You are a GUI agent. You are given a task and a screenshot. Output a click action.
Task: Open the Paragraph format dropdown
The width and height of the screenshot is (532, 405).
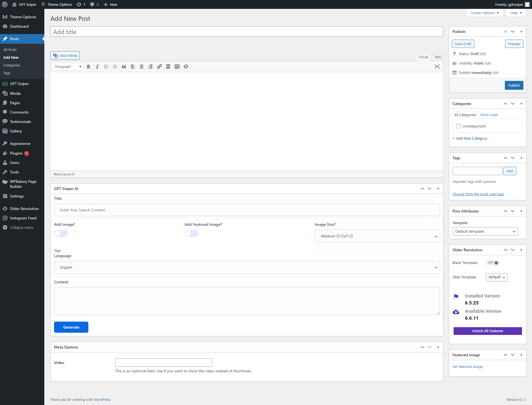pyautogui.click(x=68, y=66)
